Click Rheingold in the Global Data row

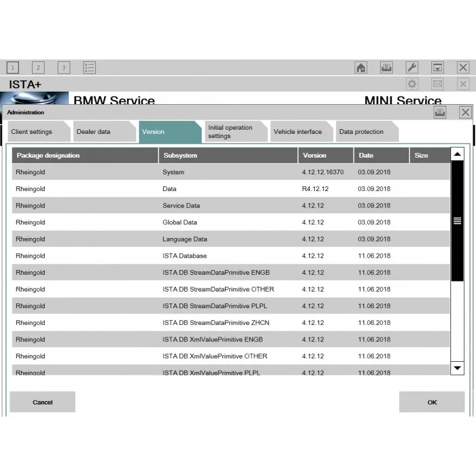(x=30, y=222)
